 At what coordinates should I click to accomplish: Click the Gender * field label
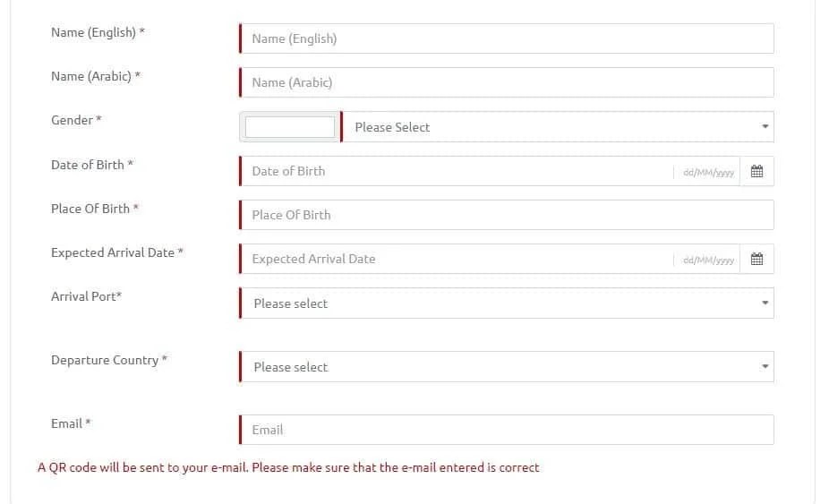tap(76, 120)
